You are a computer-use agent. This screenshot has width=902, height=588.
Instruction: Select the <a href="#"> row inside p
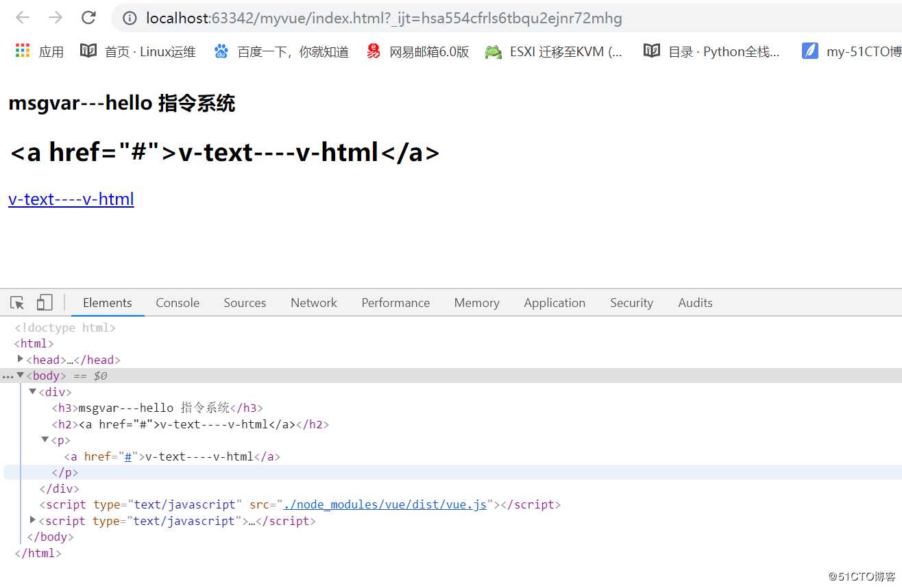(x=173, y=456)
